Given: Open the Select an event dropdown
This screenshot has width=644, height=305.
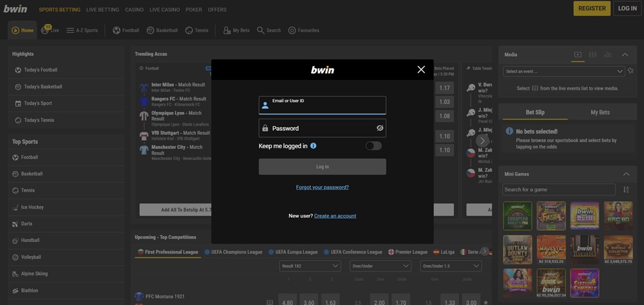Looking at the screenshot, I should point(564,72).
